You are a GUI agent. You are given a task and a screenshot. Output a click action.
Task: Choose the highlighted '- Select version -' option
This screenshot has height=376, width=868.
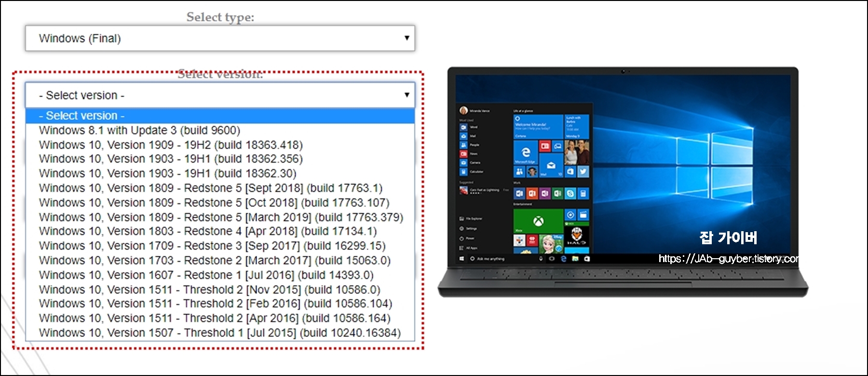coord(220,116)
